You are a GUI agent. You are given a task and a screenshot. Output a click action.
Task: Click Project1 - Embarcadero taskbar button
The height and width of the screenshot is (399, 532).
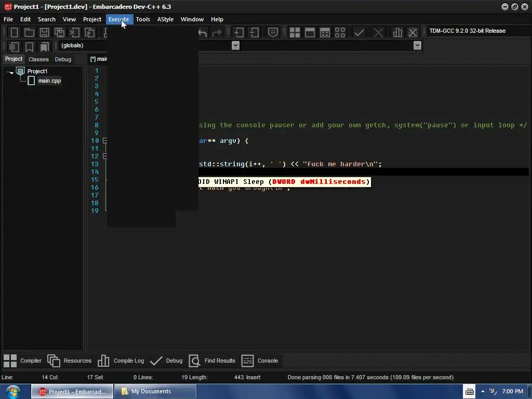click(x=72, y=391)
